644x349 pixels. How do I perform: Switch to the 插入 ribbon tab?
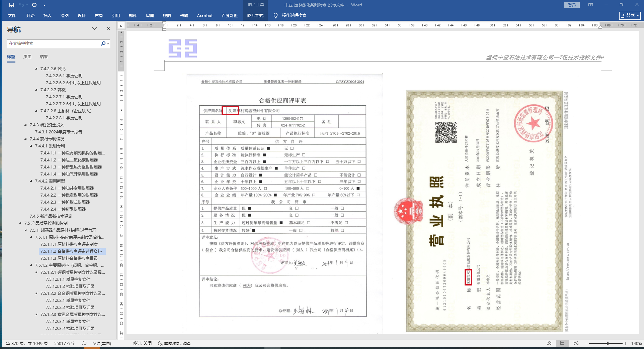(x=48, y=16)
